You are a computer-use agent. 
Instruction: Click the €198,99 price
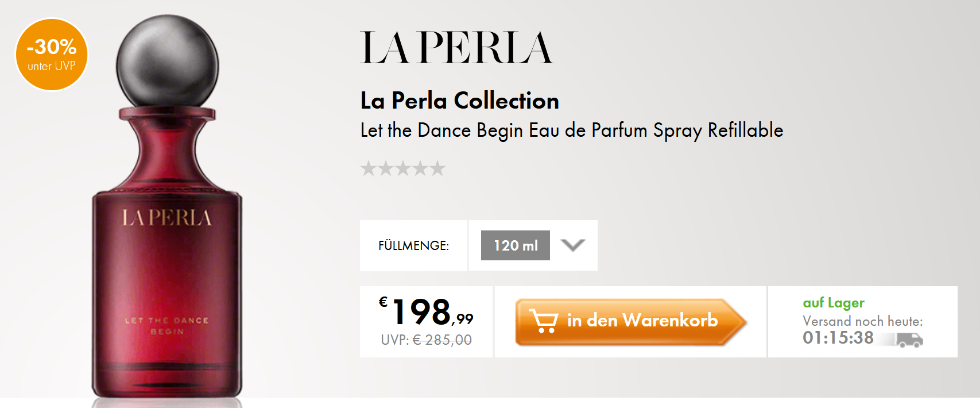tap(427, 312)
